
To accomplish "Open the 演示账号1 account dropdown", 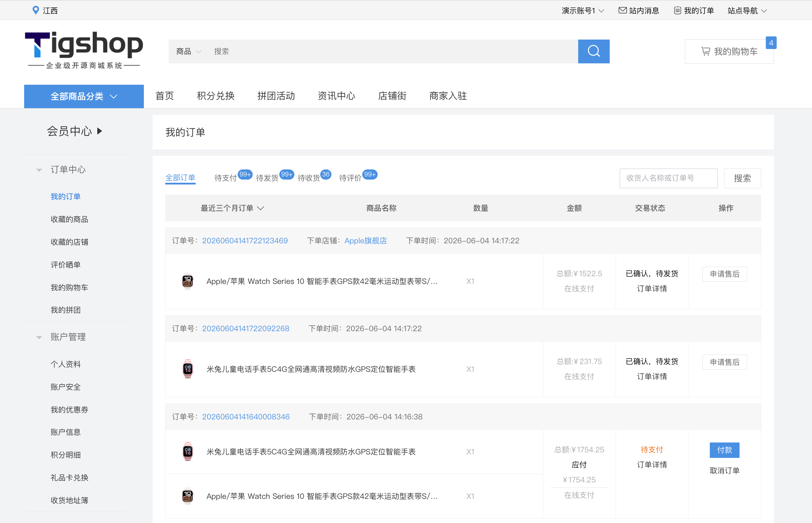I will pos(583,11).
